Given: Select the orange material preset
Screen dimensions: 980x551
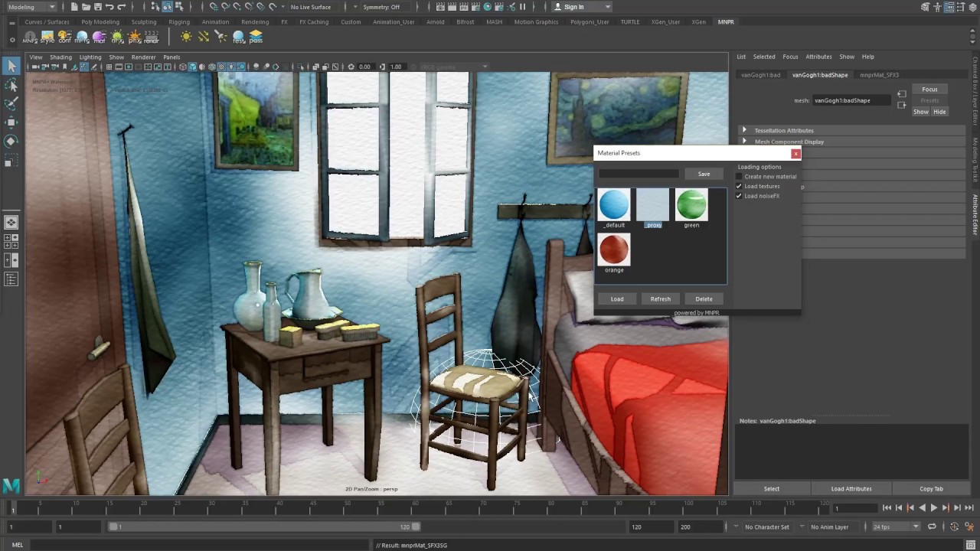Looking at the screenshot, I should pyautogui.click(x=614, y=253).
